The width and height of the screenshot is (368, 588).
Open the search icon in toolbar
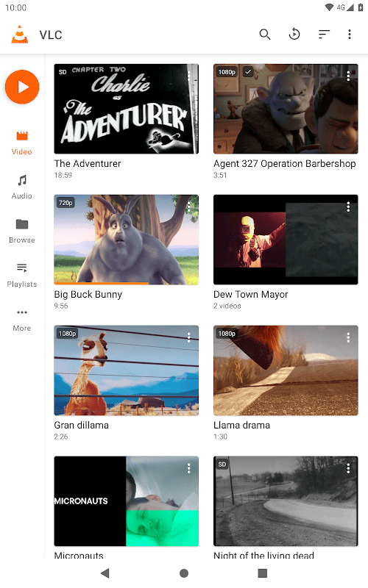tap(265, 35)
